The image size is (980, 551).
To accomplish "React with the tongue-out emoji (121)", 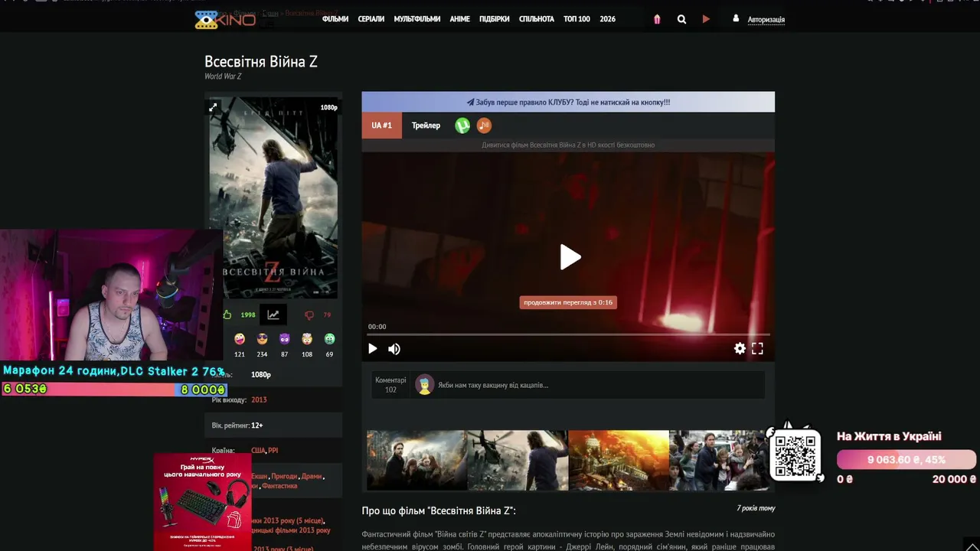I will click(240, 339).
